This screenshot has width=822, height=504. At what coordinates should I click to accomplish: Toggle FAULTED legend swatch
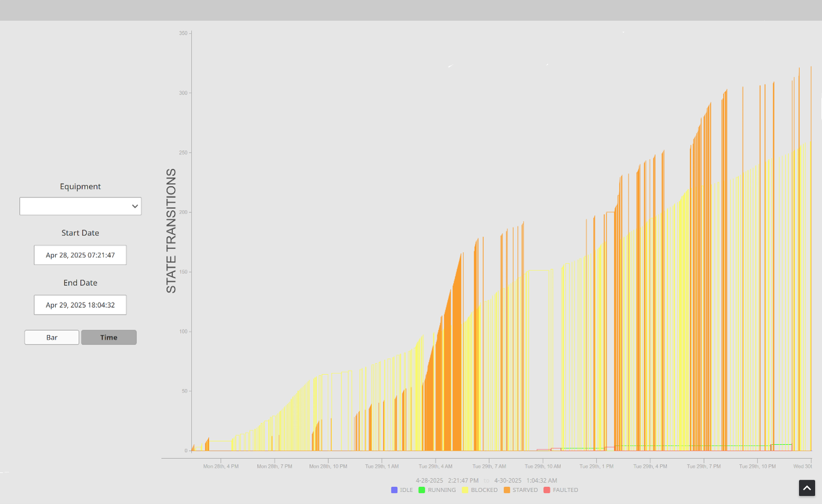[x=547, y=490]
